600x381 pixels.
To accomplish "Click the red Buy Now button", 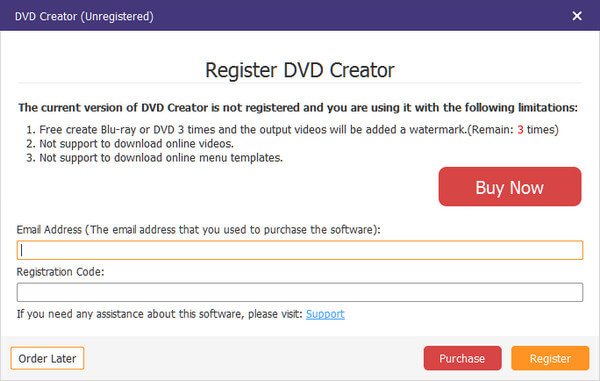I will click(x=510, y=187).
